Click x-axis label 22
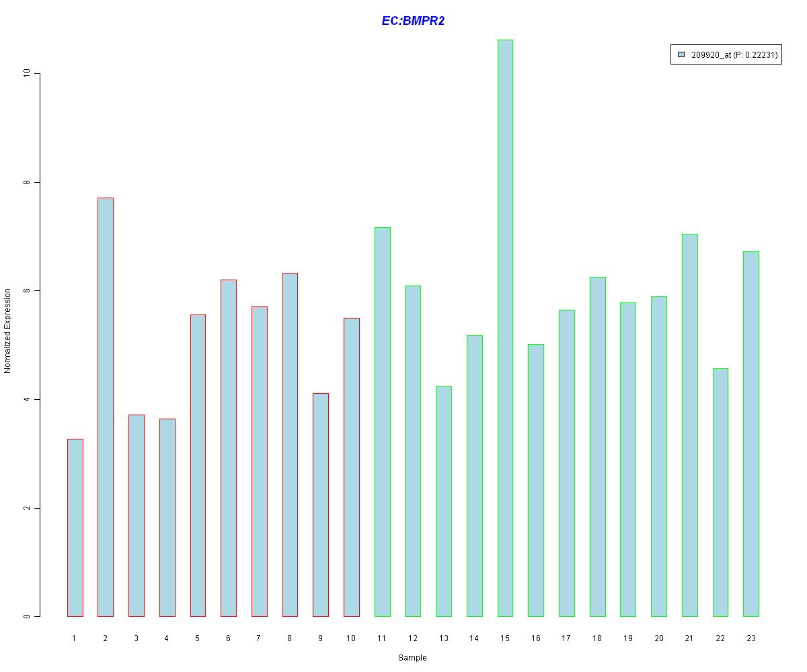 coord(720,638)
